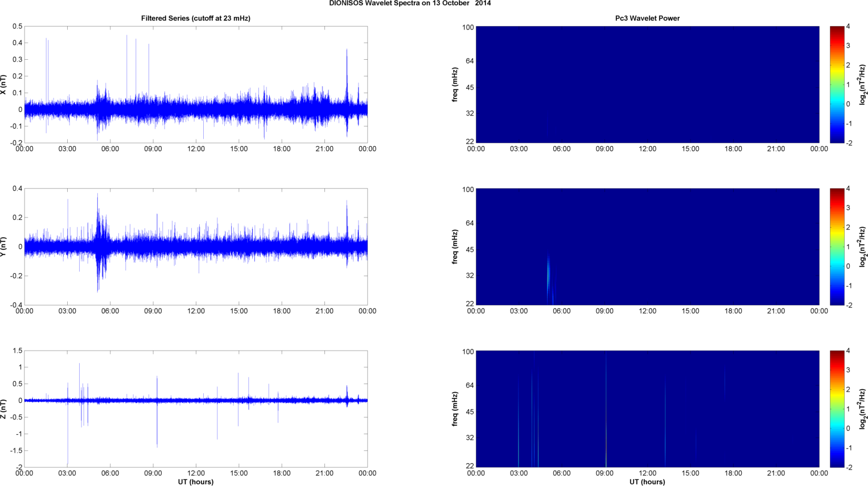The height and width of the screenshot is (486, 868).
Task: Click the colorbar beside the middle wavelet plot
Action: click(837, 247)
